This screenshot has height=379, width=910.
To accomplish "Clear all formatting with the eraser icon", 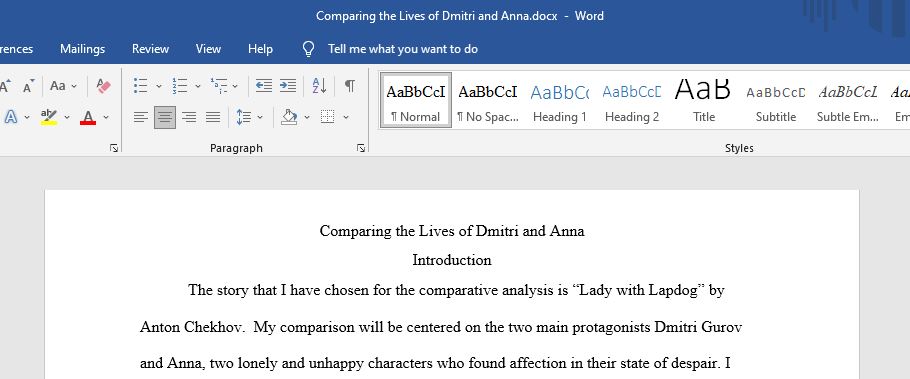I will click(x=104, y=86).
